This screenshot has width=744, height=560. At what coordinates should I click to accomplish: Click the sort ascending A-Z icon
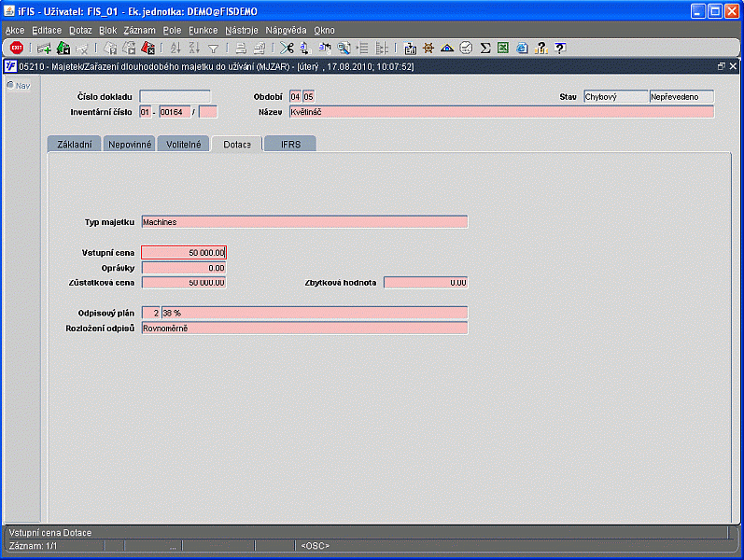[175, 48]
